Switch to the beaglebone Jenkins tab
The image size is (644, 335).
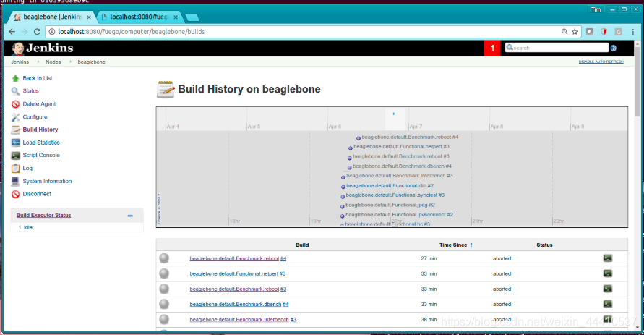click(52, 17)
